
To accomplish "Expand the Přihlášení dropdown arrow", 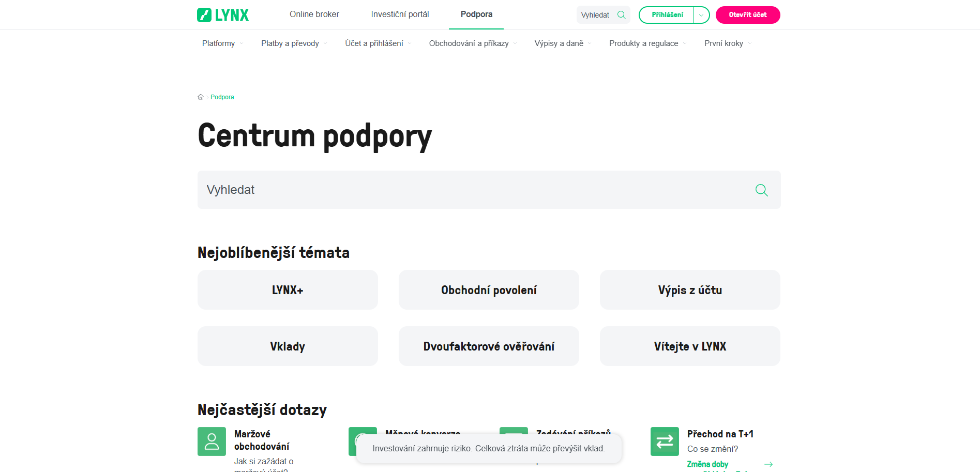I will (701, 15).
